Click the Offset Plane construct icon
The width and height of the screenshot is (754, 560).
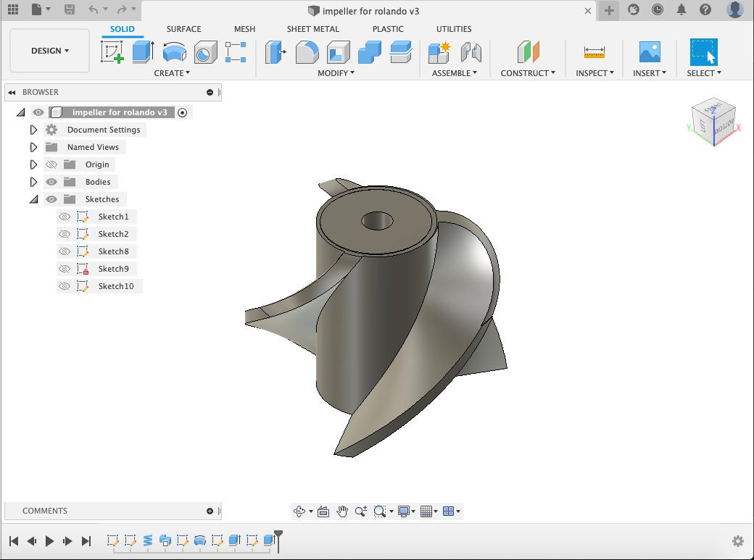[528, 51]
